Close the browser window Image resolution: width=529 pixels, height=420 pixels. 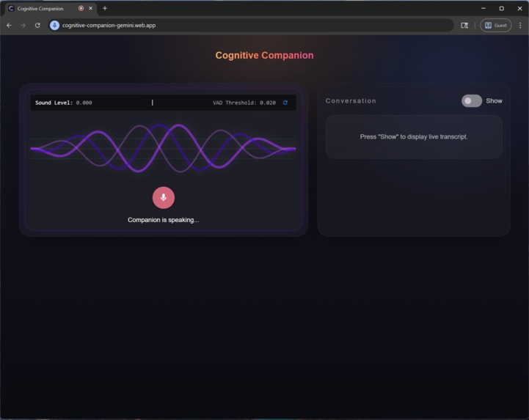click(520, 8)
